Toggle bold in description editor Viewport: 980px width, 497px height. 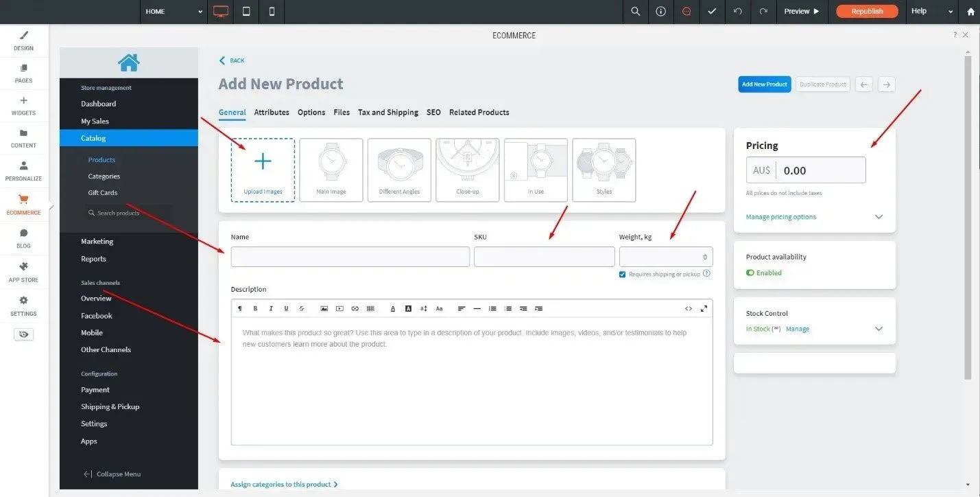tap(256, 309)
